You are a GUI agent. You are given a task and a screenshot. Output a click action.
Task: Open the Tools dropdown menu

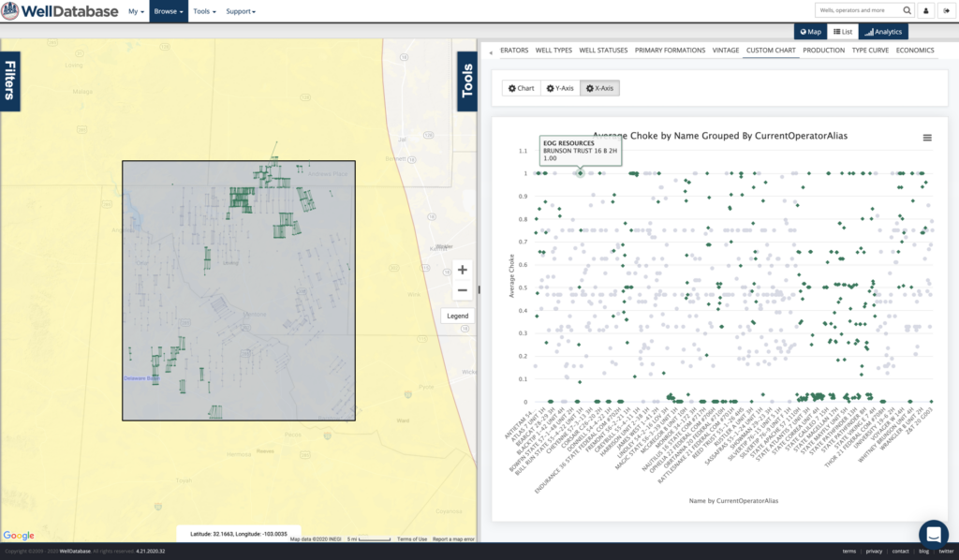point(204,11)
